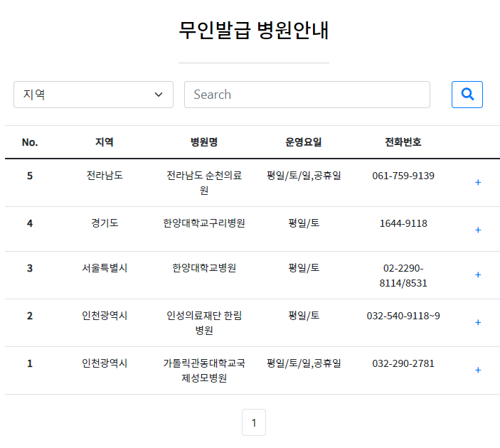
Task: Click the No. column header
Action: [30, 142]
